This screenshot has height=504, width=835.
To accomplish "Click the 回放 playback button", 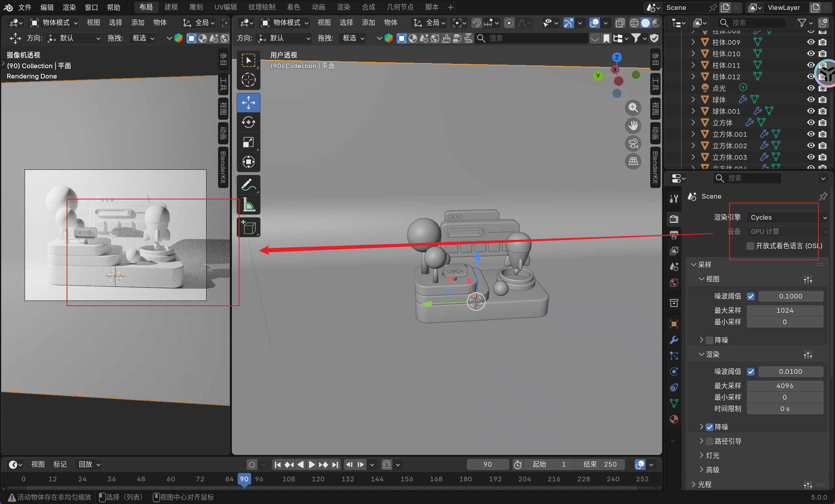I will pos(89,464).
